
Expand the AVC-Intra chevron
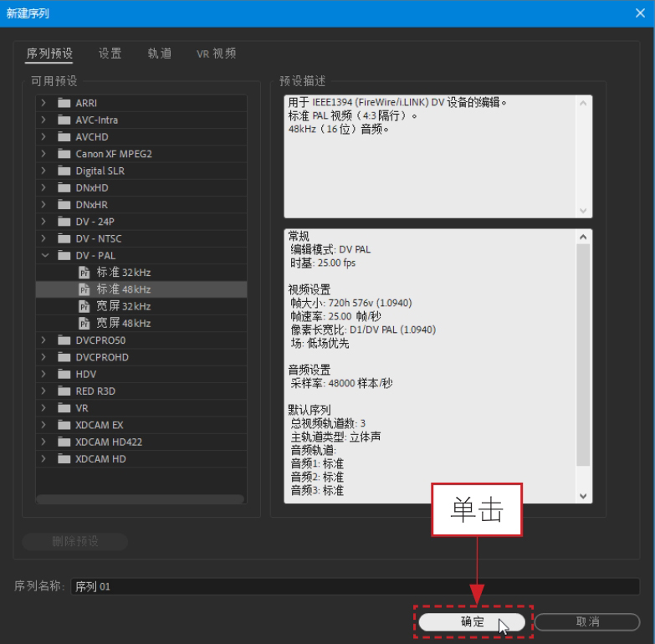43,120
